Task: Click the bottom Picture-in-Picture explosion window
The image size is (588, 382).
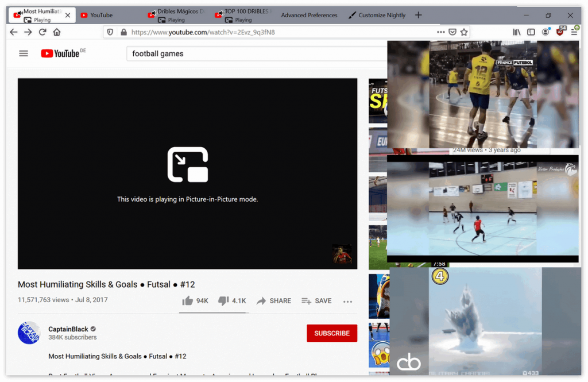Action: [x=485, y=321]
